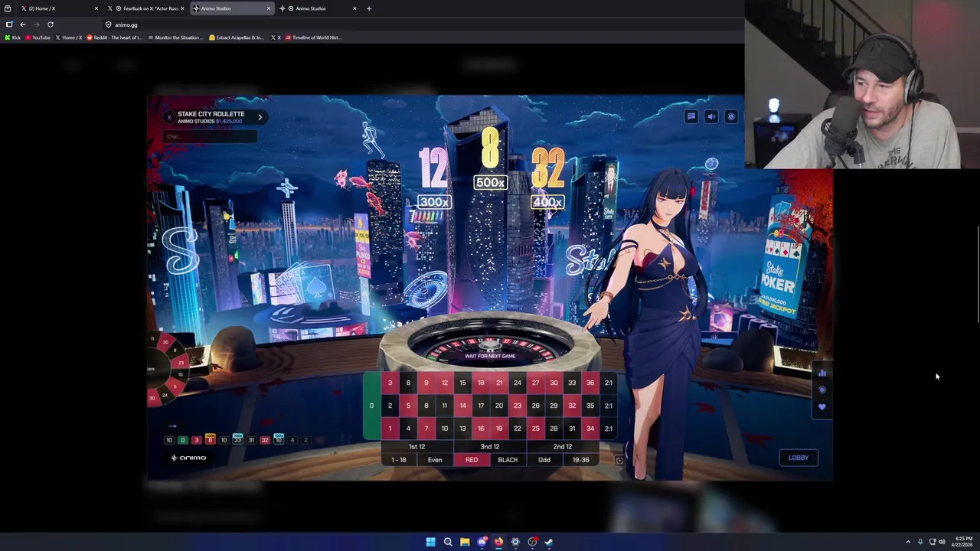This screenshot has width=980, height=551.
Task: Place chip on number 36
Action: click(x=590, y=383)
